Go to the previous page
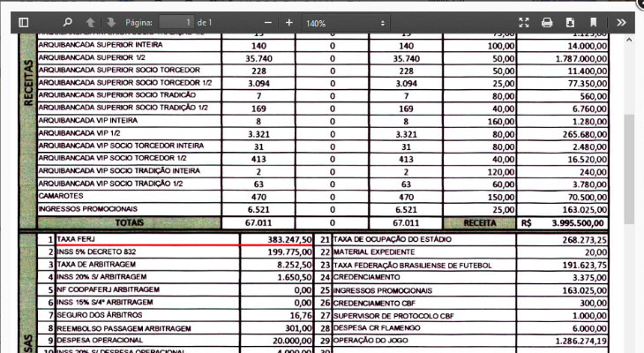The height and width of the screenshot is (353, 644). [91, 21]
